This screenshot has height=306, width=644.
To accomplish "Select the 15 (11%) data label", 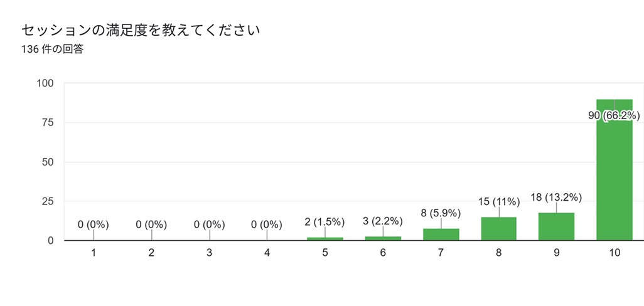I will click(x=498, y=202).
